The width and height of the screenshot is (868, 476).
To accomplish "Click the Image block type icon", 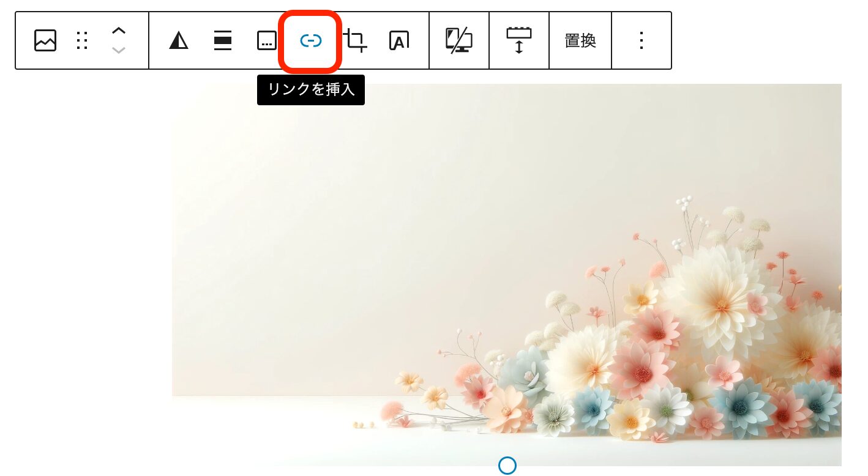I will (x=45, y=40).
